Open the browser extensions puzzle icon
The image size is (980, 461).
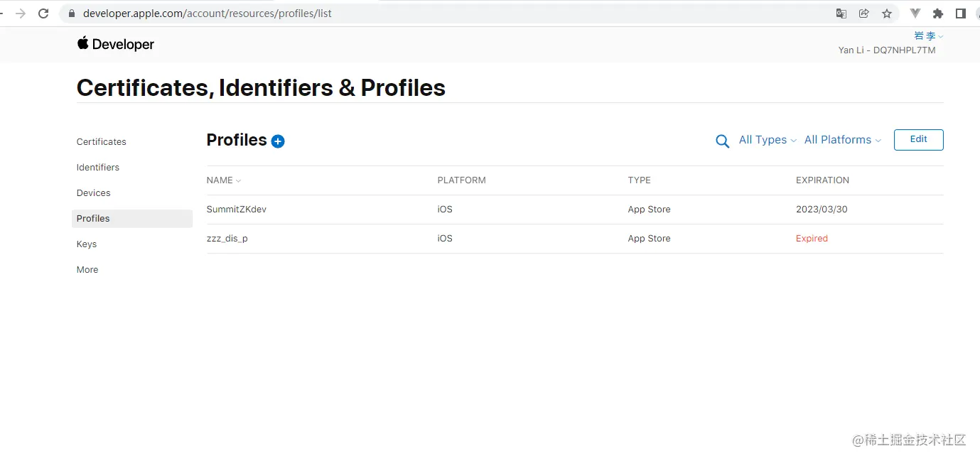[937, 13]
